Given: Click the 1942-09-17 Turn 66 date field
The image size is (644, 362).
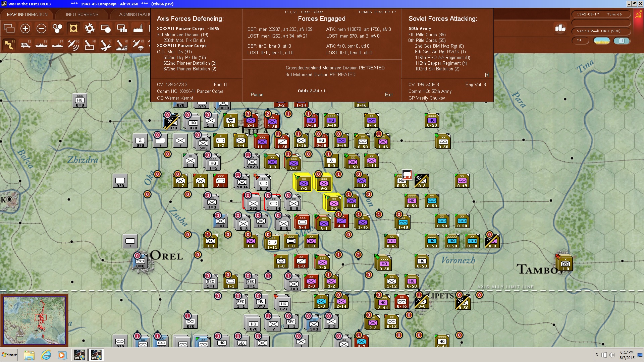Looking at the screenshot, I should (601, 14).
